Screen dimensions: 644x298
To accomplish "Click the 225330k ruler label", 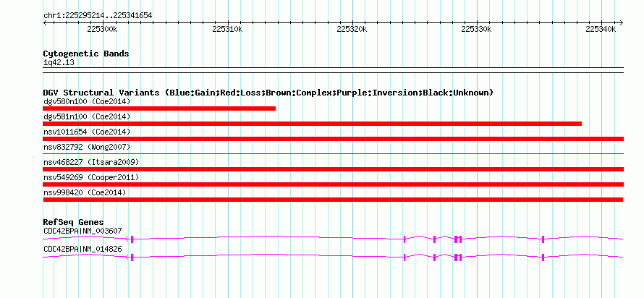I will [476, 30].
